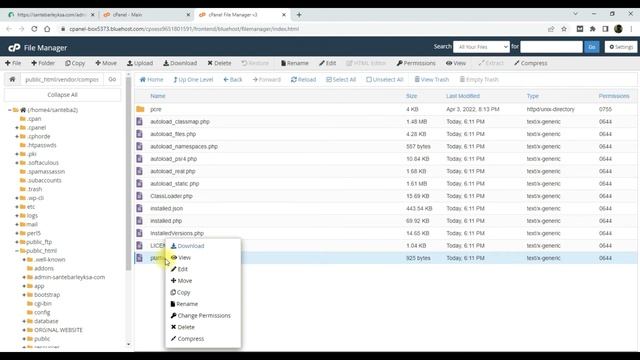Choose Rename in the context menu
The width and height of the screenshot is (640, 360).
pyautogui.click(x=184, y=304)
